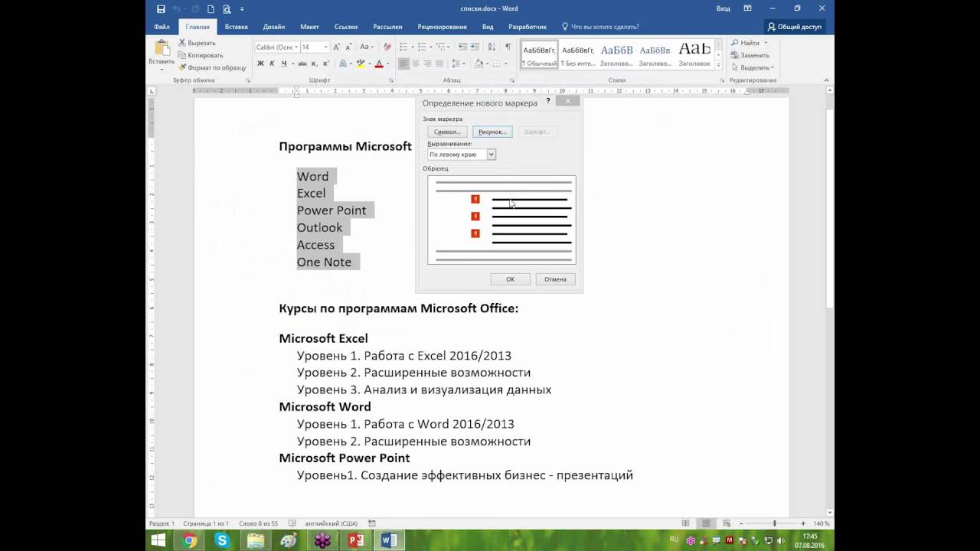Click the Что вы хотите сделать search field
The width and height of the screenshot is (980, 551).
pos(600,27)
